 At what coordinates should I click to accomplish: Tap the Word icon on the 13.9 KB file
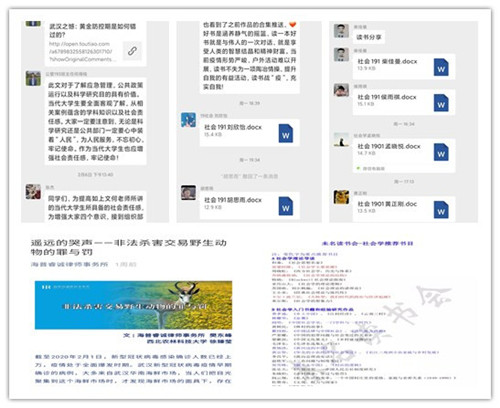click(441, 67)
